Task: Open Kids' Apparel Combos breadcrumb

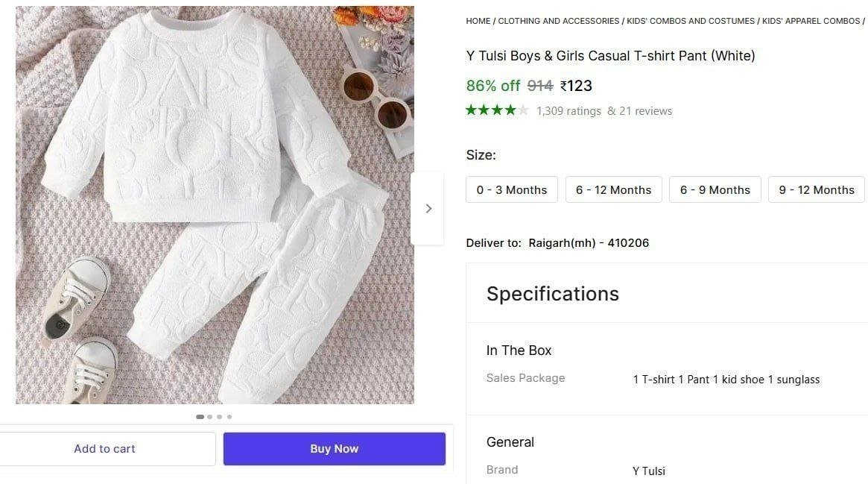Action: 811,21
